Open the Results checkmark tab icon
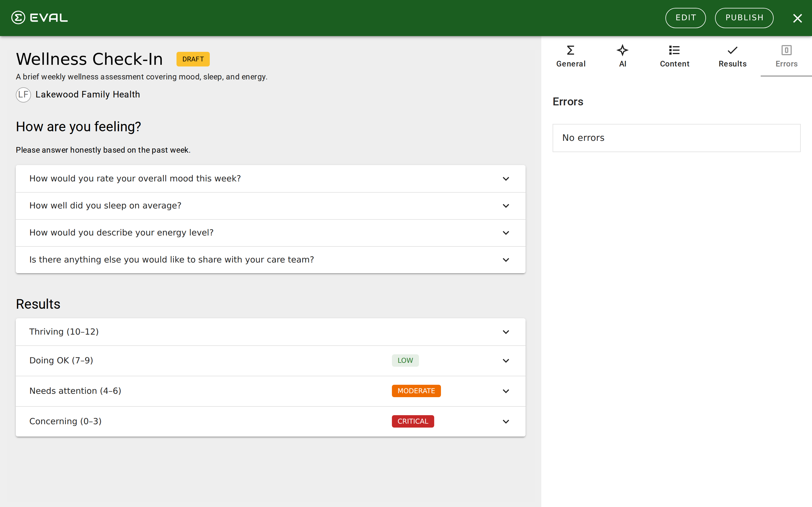The width and height of the screenshot is (812, 507). point(732,50)
